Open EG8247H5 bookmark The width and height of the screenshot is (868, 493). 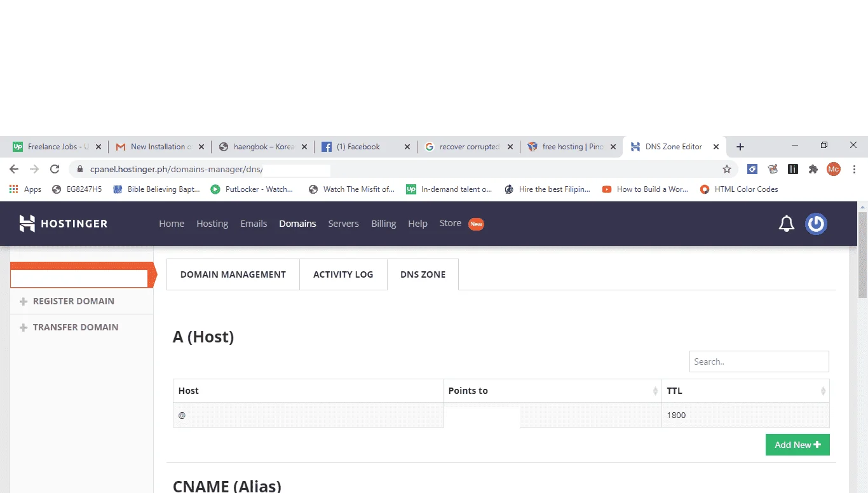pos(77,189)
